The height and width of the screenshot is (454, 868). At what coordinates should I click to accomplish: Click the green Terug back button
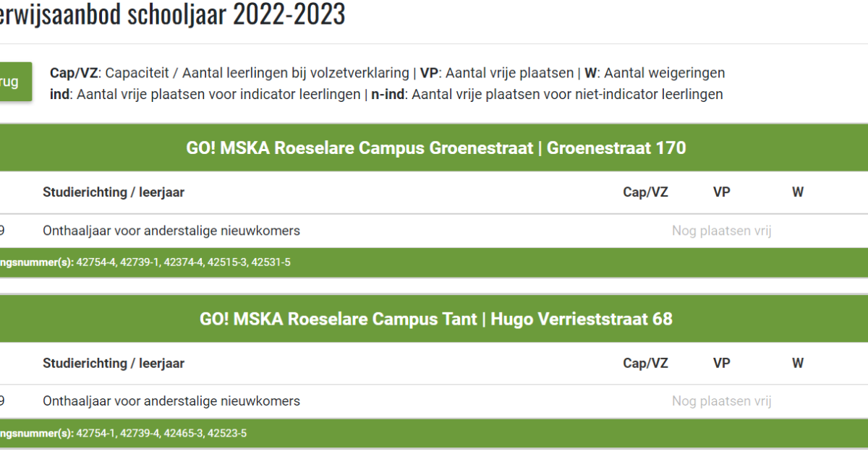pos(13,82)
